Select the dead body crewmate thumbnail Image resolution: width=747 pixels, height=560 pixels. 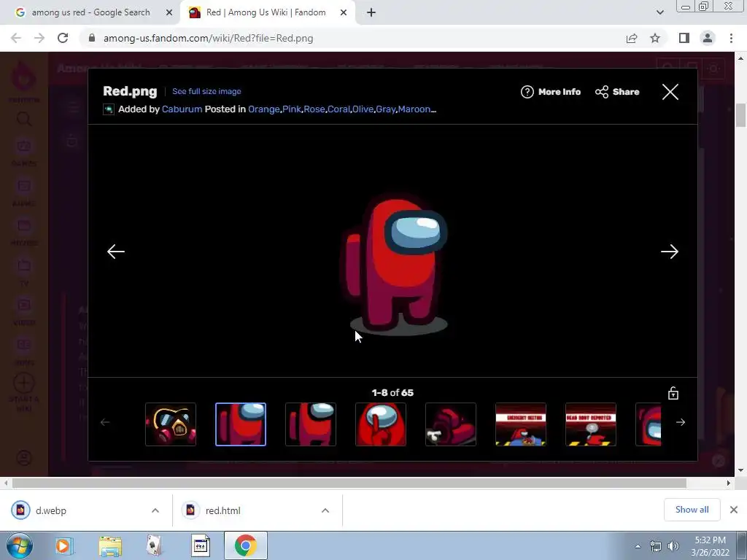click(x=451, y=424)
